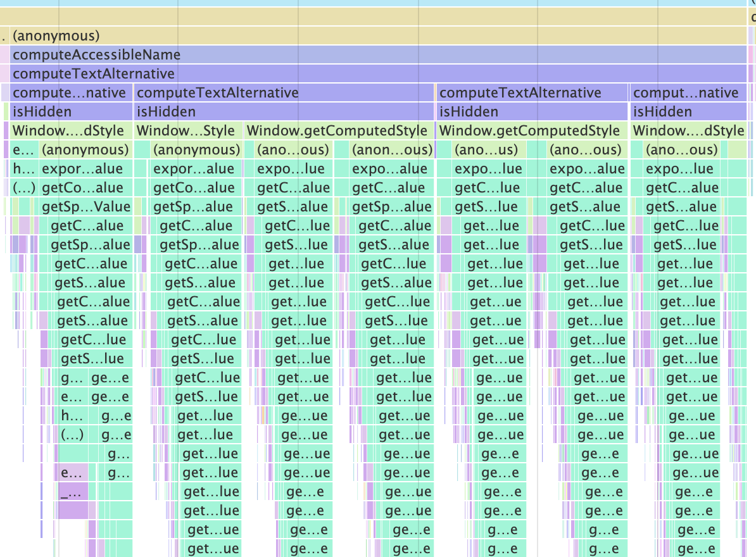Select the 'Window...Style' flame bar

coord(189,130)
